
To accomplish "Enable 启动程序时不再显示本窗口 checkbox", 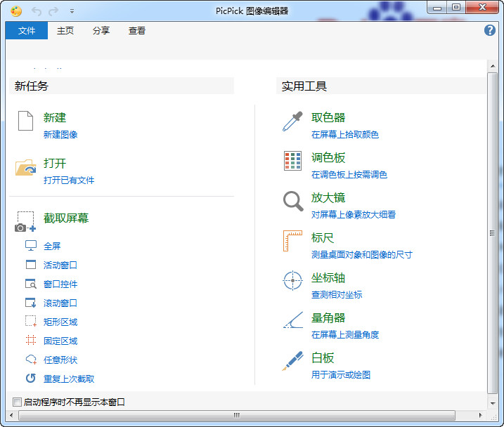I will pyautogui.click(x=17, y=402).
